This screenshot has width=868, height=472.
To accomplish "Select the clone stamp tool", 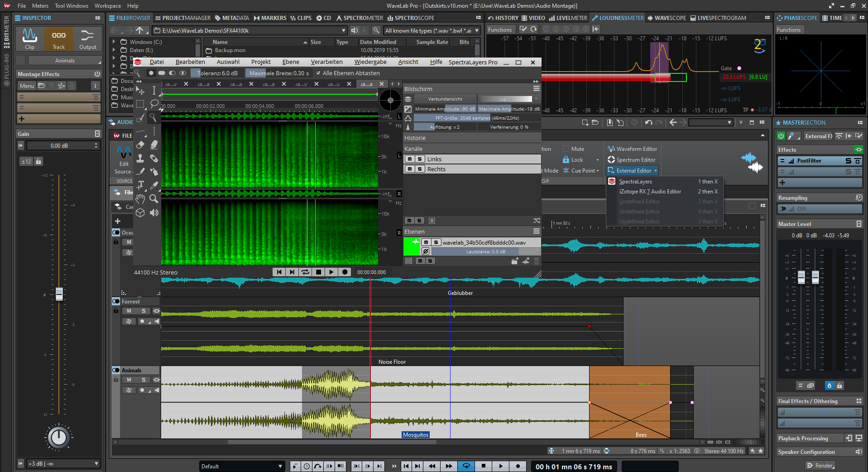I will 140,158.
